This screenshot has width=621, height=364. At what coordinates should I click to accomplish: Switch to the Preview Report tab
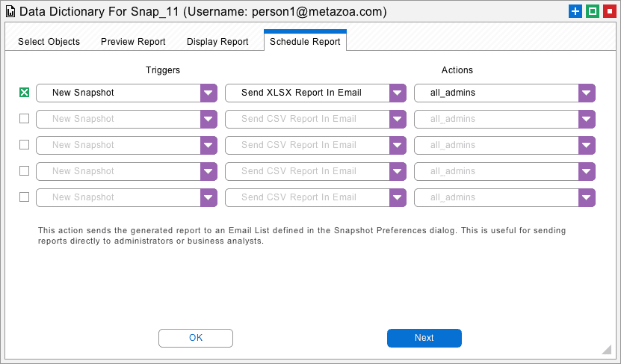click(x=133, y=42)
